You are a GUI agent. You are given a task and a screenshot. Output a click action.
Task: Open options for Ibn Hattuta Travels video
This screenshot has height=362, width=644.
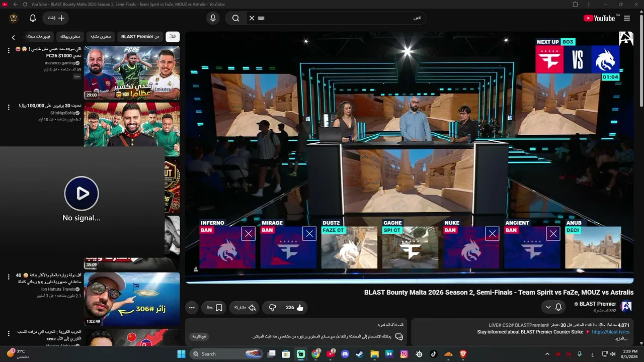pyautogui.click(x=9, y=277)
